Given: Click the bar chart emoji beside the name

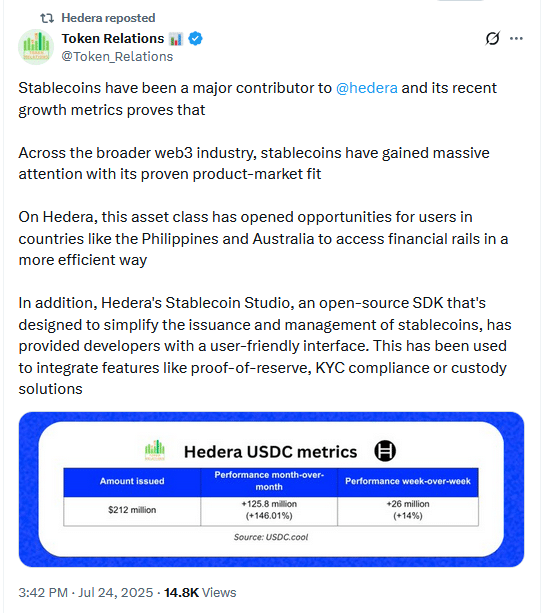Looking at the screenshot, I should (176, 39).
